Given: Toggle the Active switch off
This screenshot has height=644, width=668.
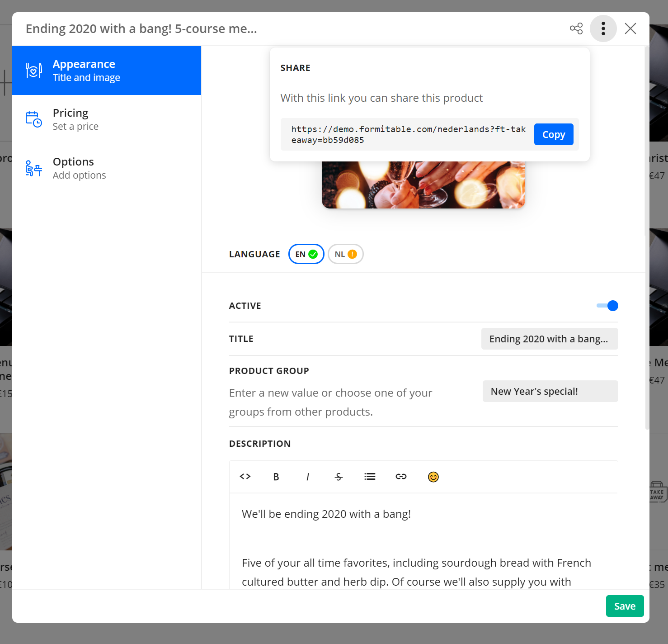Looking at the screenshot, I should (607, 306).
